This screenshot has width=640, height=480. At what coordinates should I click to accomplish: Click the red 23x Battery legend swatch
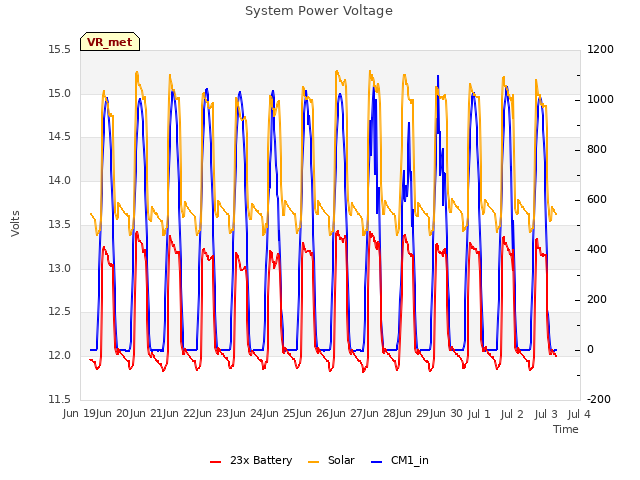(x=216, y=462)
